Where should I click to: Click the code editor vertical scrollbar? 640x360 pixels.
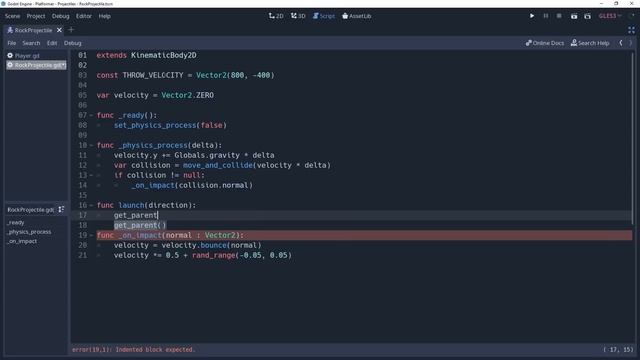coord(633,139)
